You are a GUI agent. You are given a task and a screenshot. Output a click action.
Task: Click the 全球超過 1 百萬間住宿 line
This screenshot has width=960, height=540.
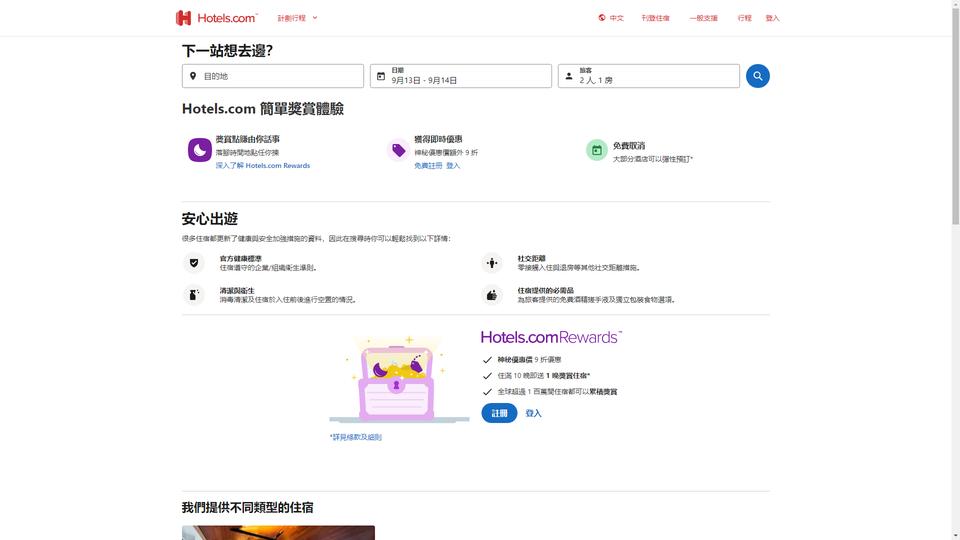coord(557,392)
